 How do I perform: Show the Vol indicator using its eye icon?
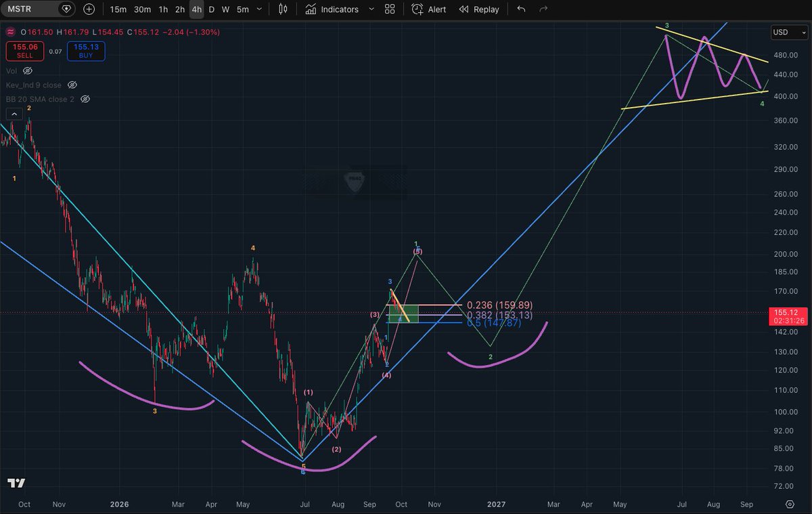pyautogui.click(x=28, y=70)
